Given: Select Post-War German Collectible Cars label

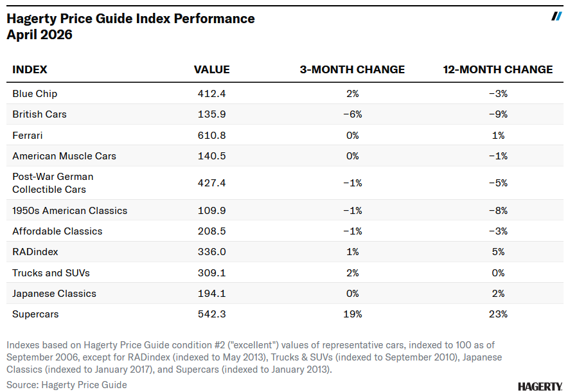Looking at the screenshot, I should click(53, 183).
